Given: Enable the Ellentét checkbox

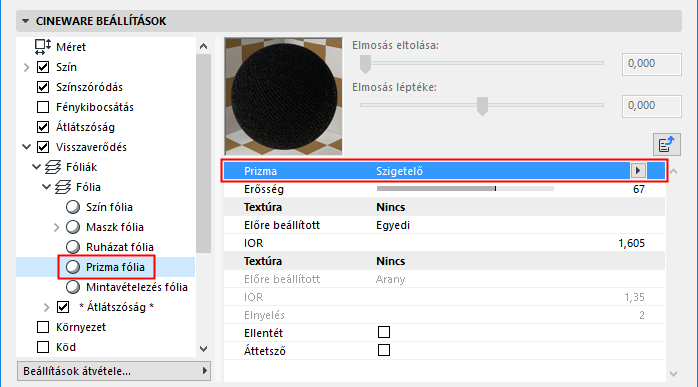Looking at the screenshot, I should pyautogui.click(x=384, y=332).
